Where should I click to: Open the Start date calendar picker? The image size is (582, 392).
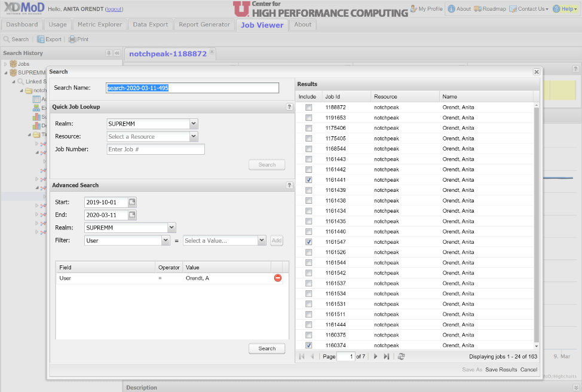[x=132, y=202]
